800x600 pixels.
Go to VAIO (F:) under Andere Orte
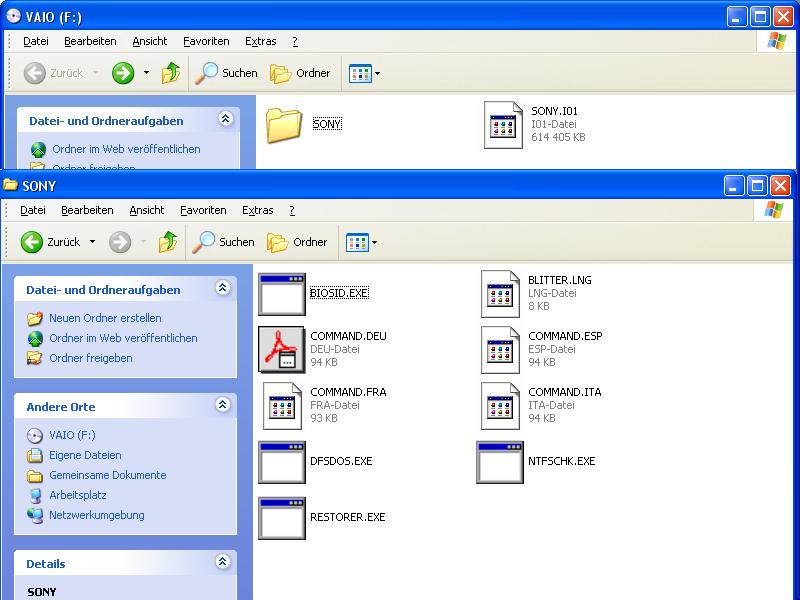coord(72,435)
